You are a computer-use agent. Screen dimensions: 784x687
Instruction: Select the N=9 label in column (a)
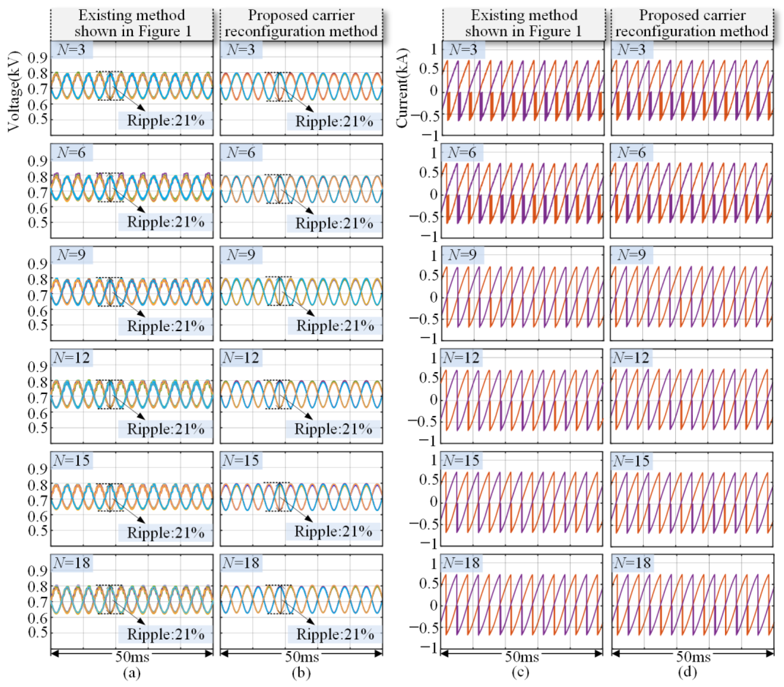click(71, 255)
